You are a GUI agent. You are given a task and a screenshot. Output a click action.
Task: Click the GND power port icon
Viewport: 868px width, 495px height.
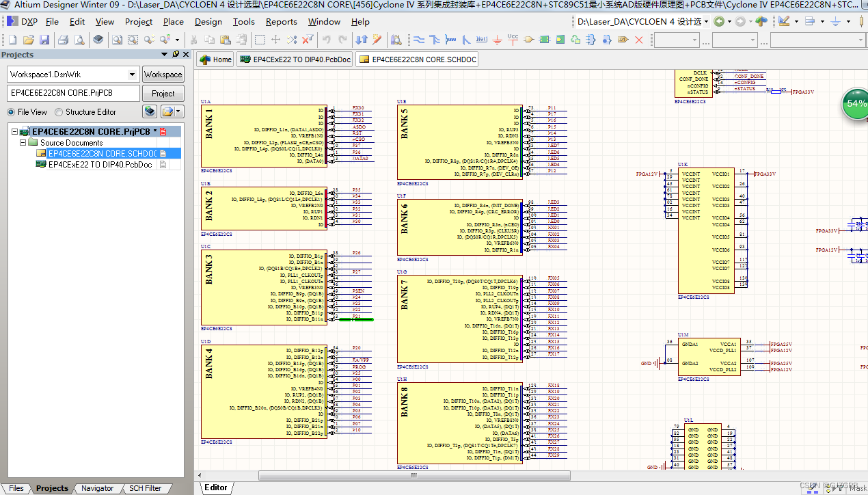[x=498, y=40]
